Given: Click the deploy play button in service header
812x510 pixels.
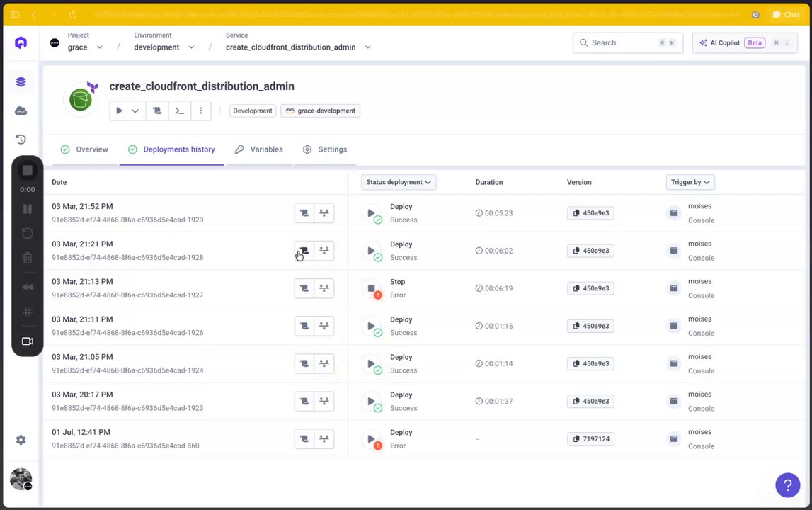Looking at the screenshot, I should pyautogui.click(x=119, y=110).
